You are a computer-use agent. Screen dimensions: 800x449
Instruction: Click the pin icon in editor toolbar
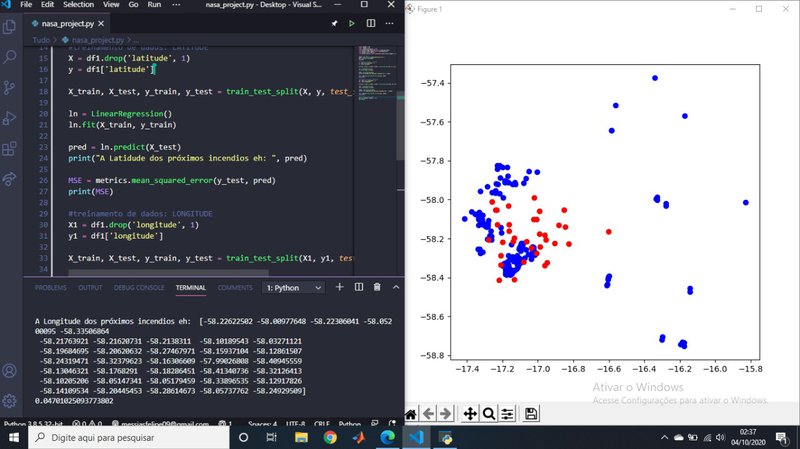(x=334, y=23)
